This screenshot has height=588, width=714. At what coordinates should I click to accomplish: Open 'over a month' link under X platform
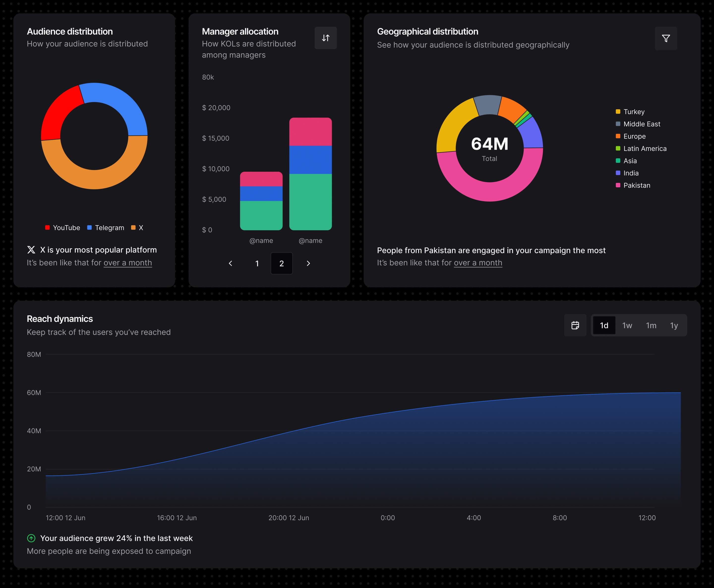click(x=128, y=263)
